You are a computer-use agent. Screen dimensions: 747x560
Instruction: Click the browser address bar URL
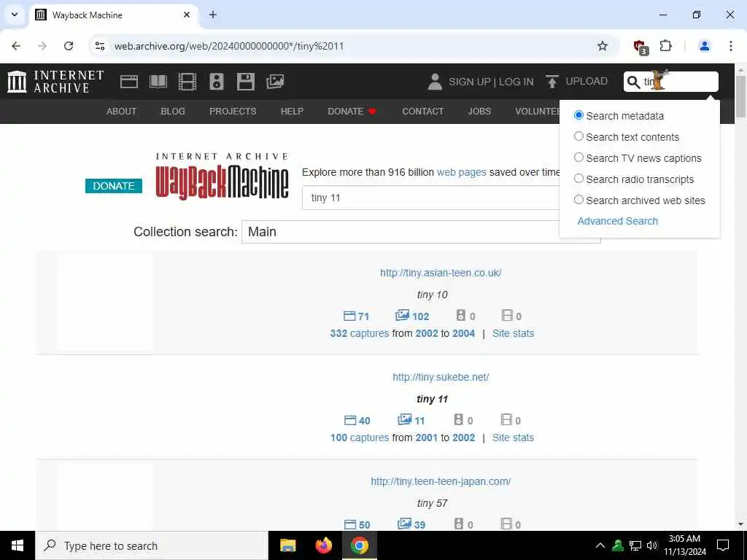tap(228, 46)
